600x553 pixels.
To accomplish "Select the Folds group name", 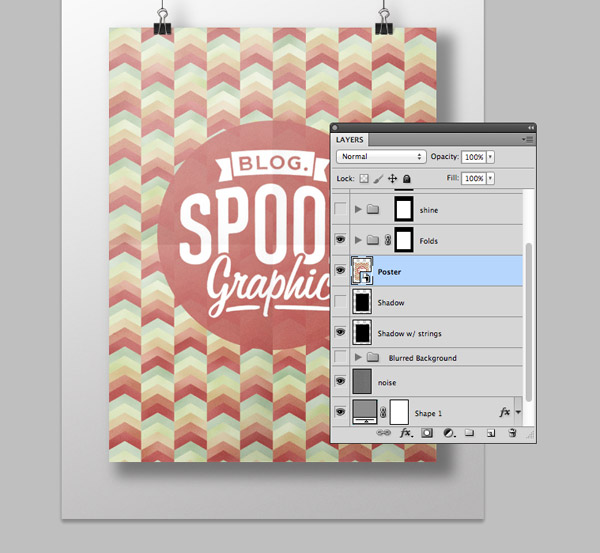I will (429, 241).
